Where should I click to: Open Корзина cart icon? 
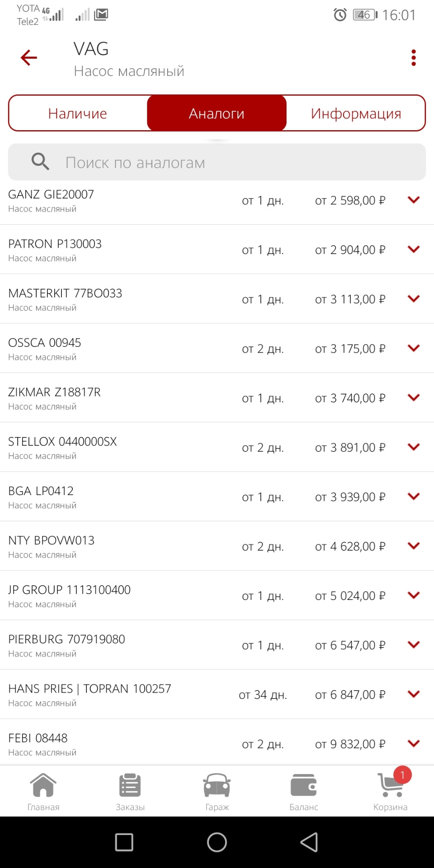390,786
